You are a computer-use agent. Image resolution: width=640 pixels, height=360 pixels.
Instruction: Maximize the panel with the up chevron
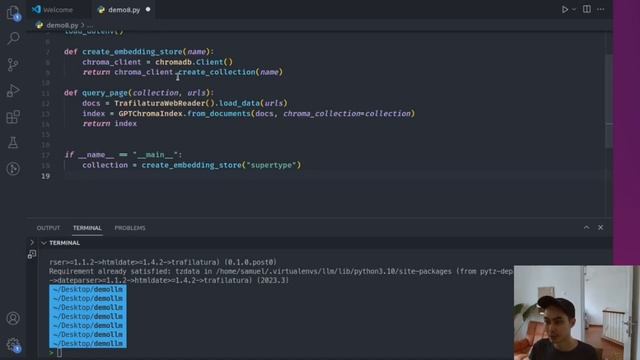[587, 227]
